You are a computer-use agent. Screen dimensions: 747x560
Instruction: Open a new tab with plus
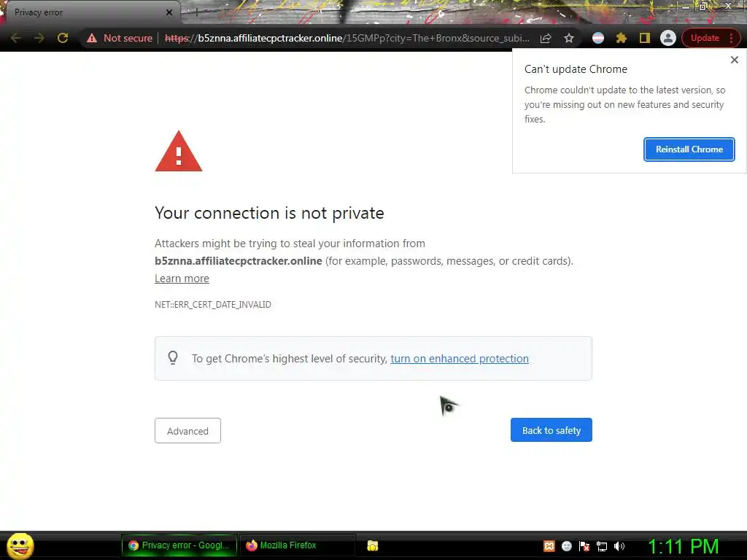coord(196,12)
